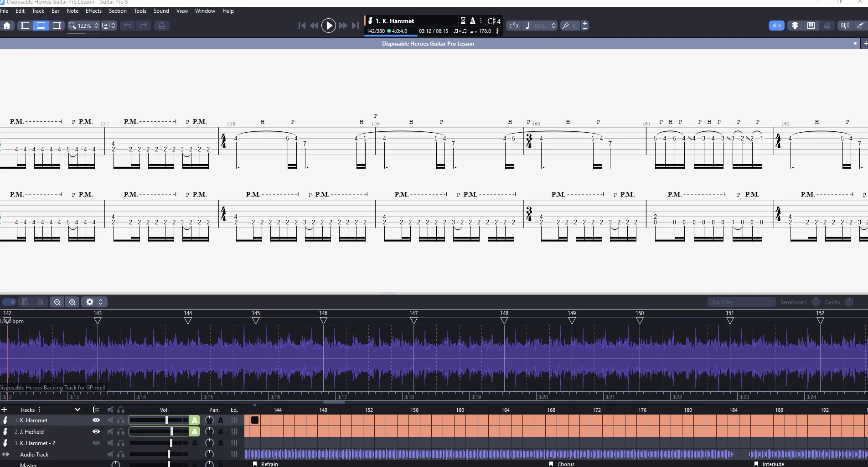
Task: Open the screen layout mode dropdown
Action: click(109, 26)
